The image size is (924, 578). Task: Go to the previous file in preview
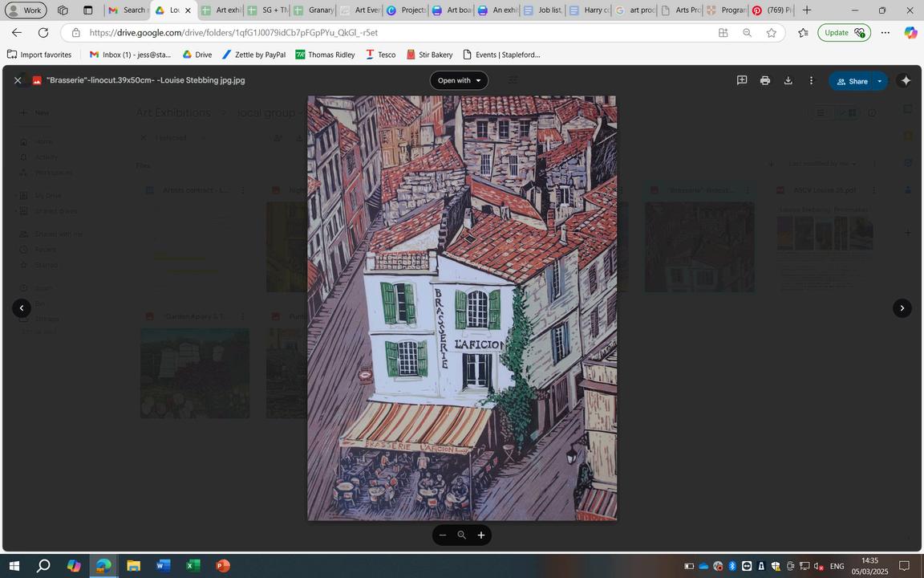point(22,308)
